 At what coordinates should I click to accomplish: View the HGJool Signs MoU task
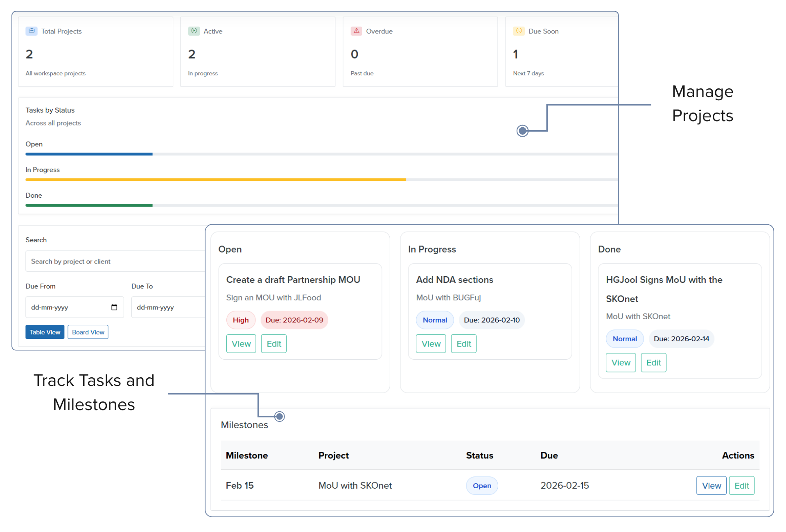[x=621, y=363]
